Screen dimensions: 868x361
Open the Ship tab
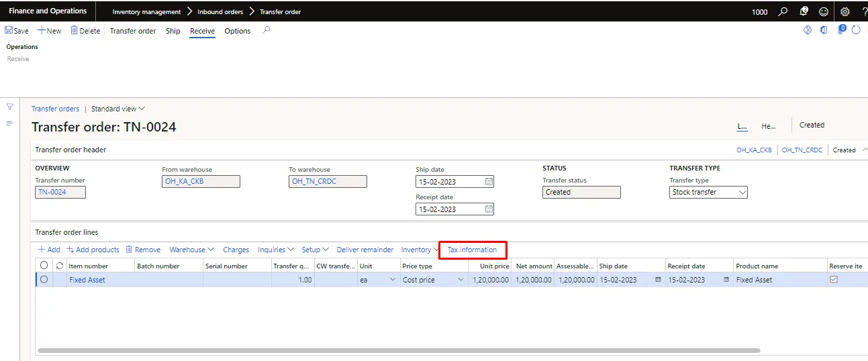173,31
